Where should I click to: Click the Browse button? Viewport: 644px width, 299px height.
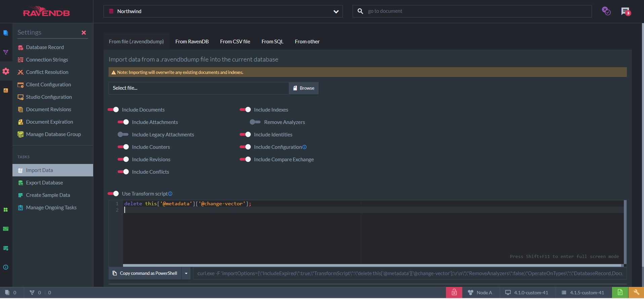pos(304,88)
